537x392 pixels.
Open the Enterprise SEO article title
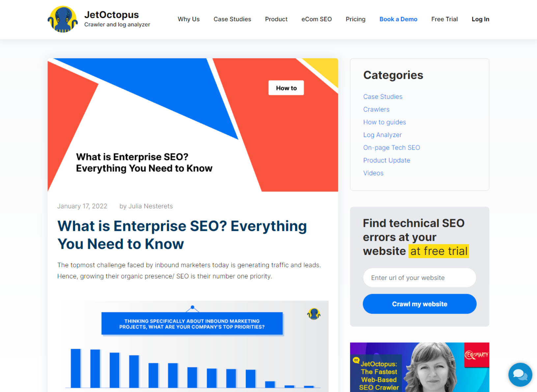[x=182, y=235]
